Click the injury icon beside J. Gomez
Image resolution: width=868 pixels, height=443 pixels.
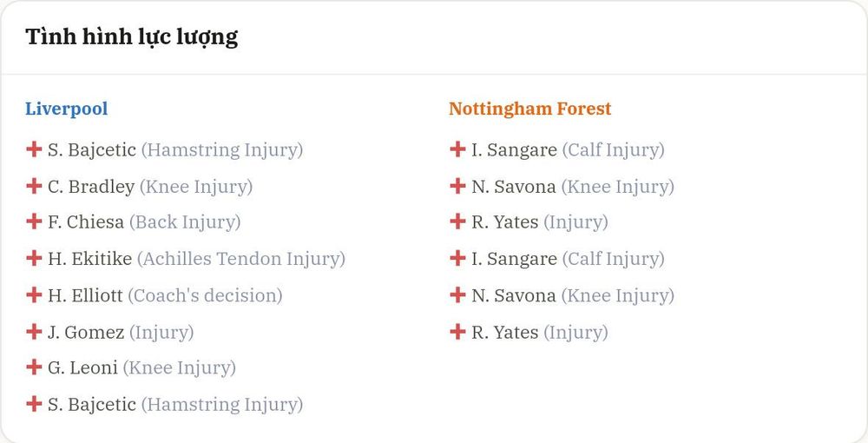[x=34, y=332]
